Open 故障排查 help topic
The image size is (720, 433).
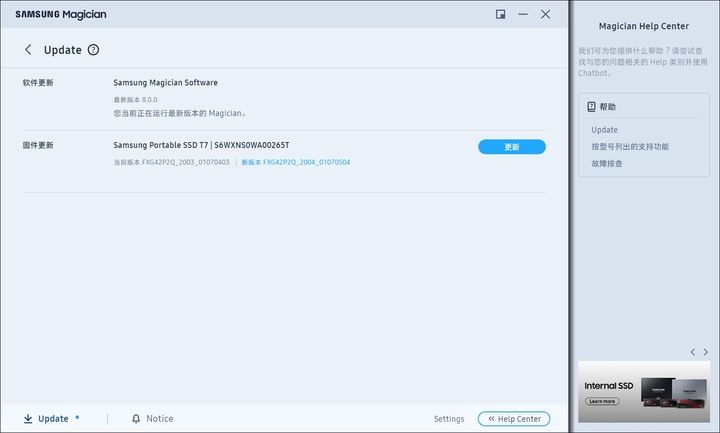pos(607,163)
